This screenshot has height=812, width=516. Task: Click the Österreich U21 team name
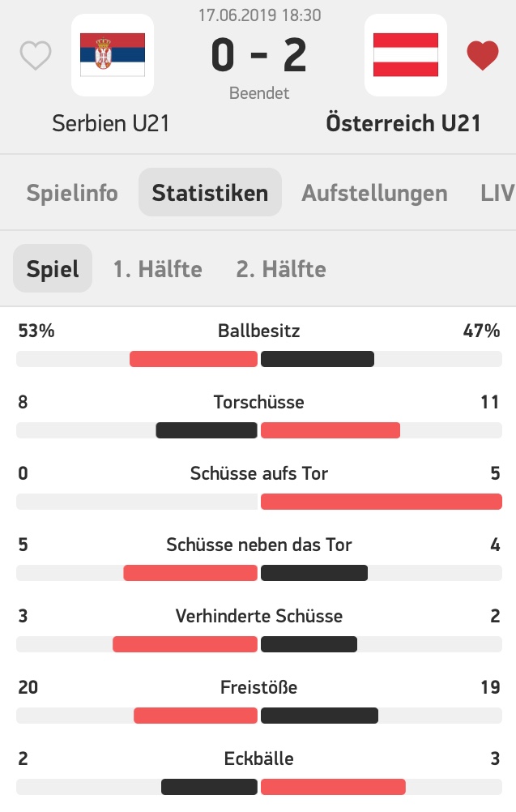click(x=403, y=123)
